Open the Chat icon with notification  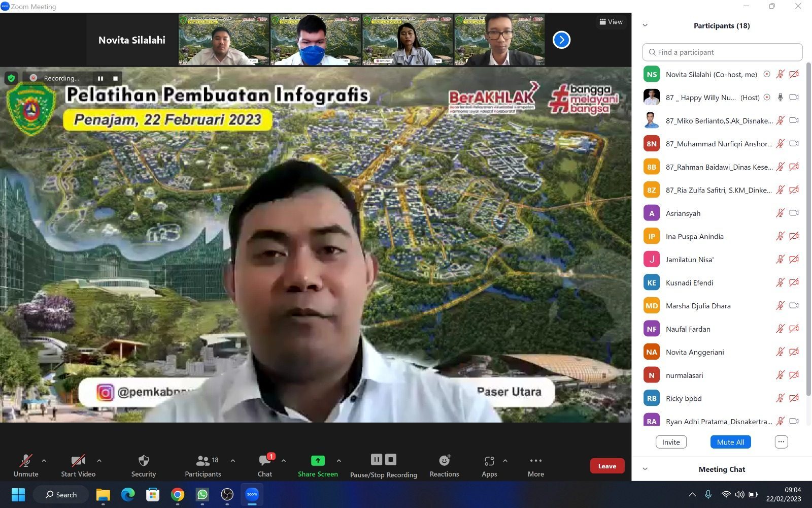coord(265,460)
